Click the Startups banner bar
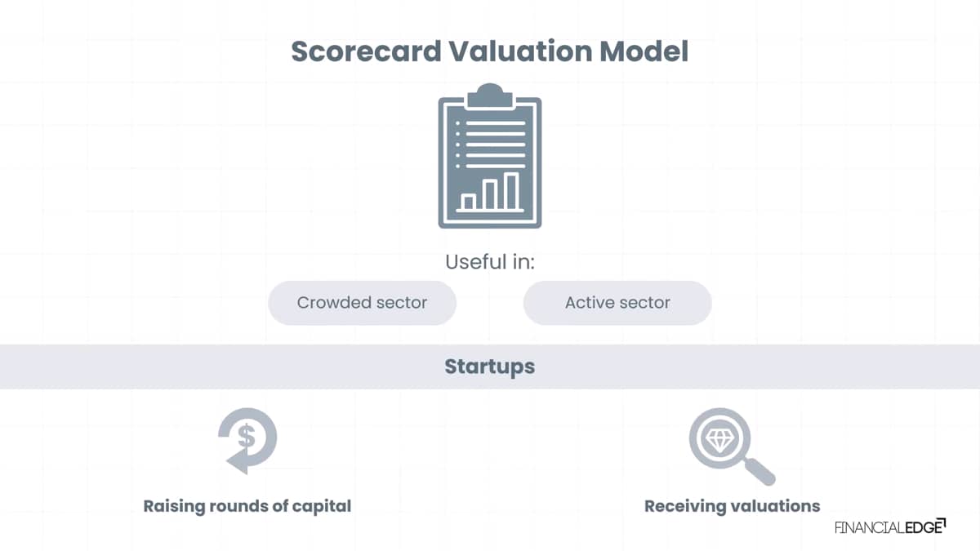The width and height of the screenshot is (980, 551). pyautogui.click(x=490, y=367)
